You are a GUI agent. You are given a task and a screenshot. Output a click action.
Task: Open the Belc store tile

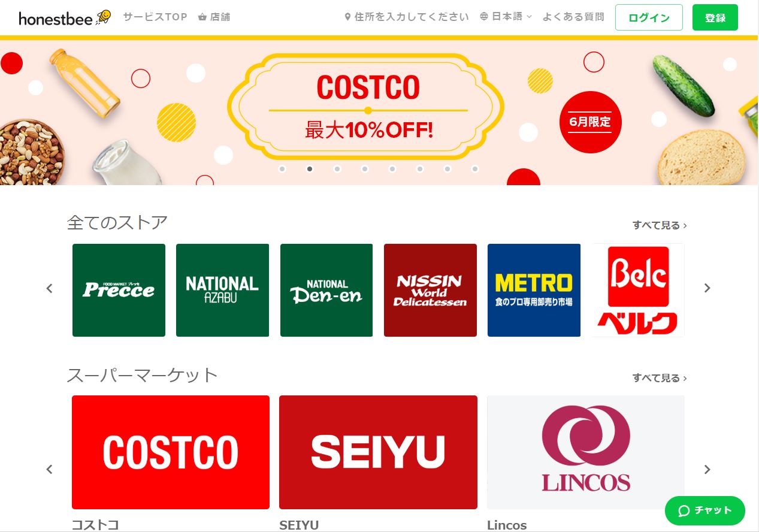pos(638,290)
